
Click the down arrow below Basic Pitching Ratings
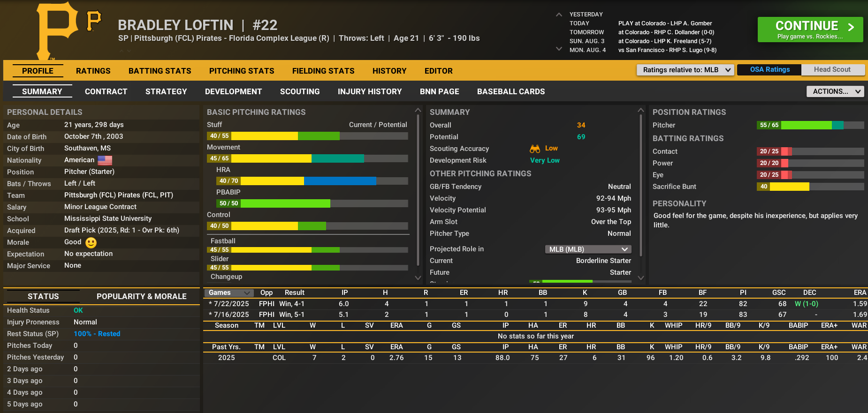[x=418, y=278]
